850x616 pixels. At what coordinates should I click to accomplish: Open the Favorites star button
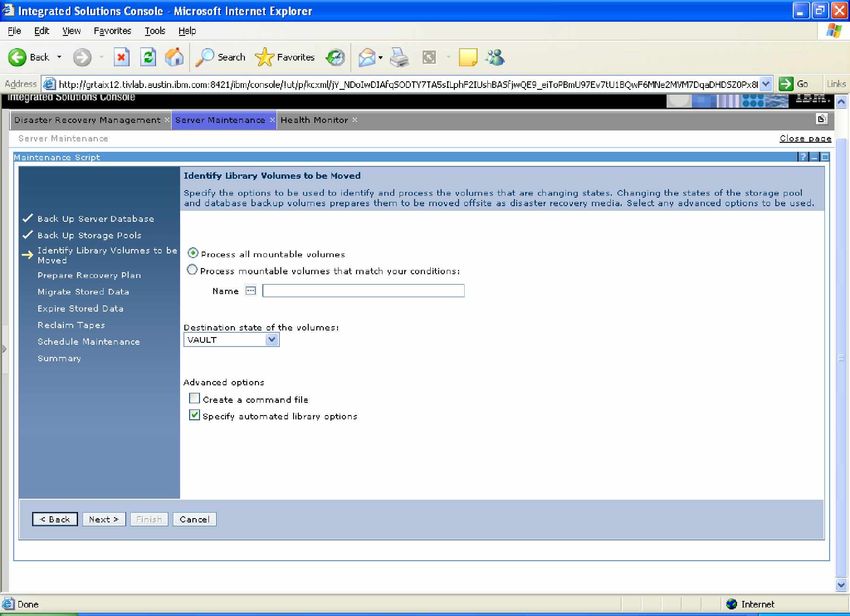[285, 57]
